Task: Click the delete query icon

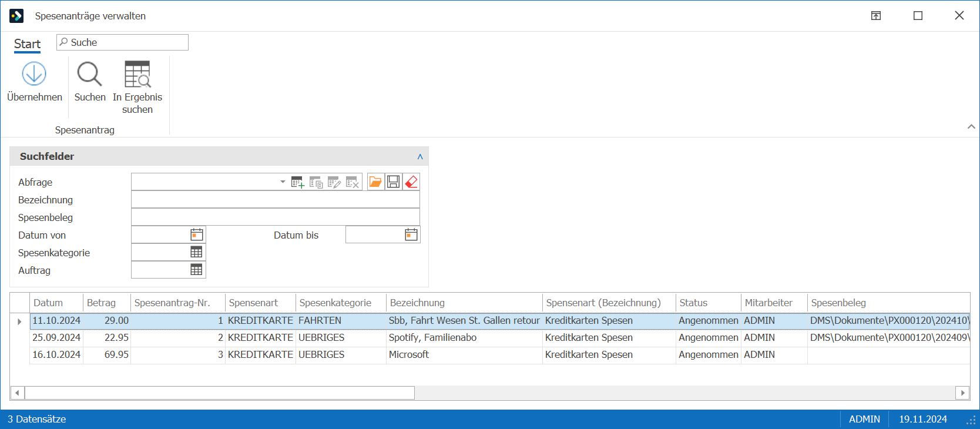Action: (353, 182)
